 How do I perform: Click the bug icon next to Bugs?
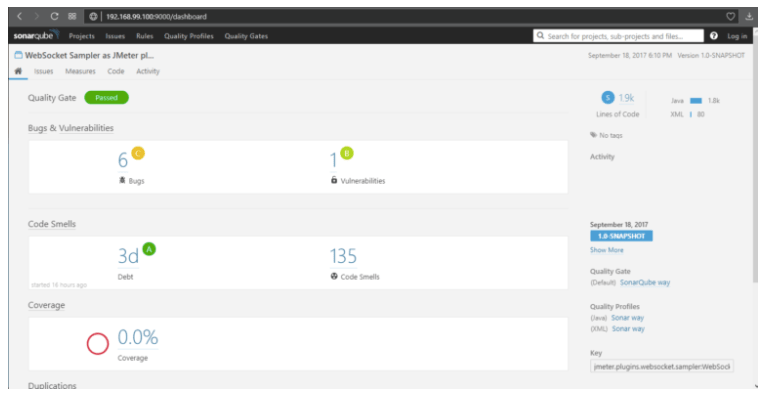coord(122,181)
